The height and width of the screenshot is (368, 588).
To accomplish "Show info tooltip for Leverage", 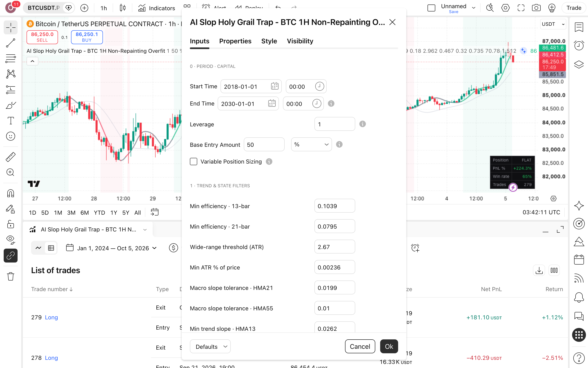I will [x=362, y=124].
